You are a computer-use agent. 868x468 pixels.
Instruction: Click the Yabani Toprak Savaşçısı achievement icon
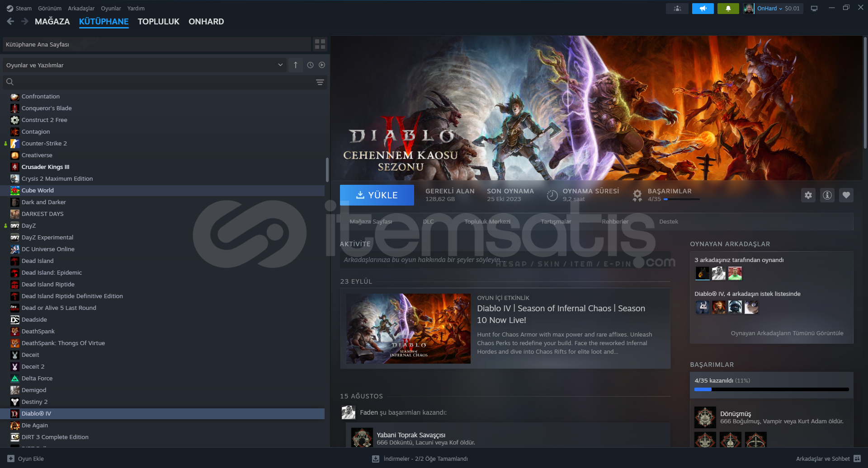[x=362, y=437]
